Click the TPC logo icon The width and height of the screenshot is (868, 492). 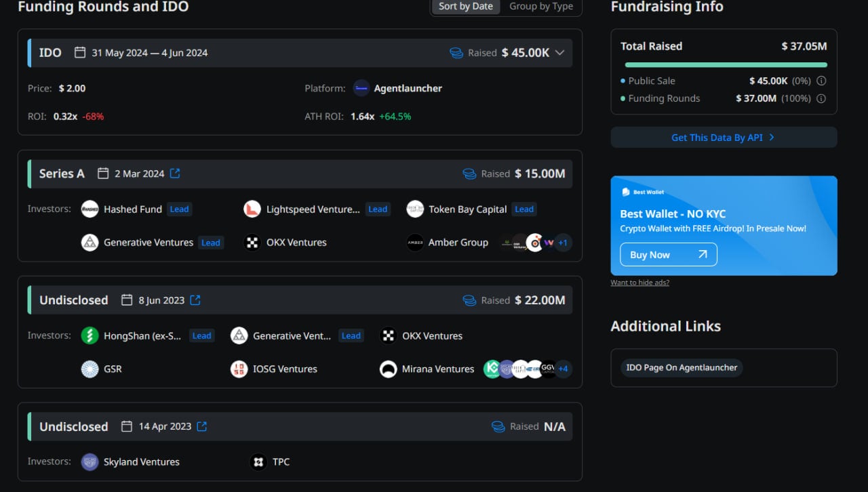coord(258,462)
